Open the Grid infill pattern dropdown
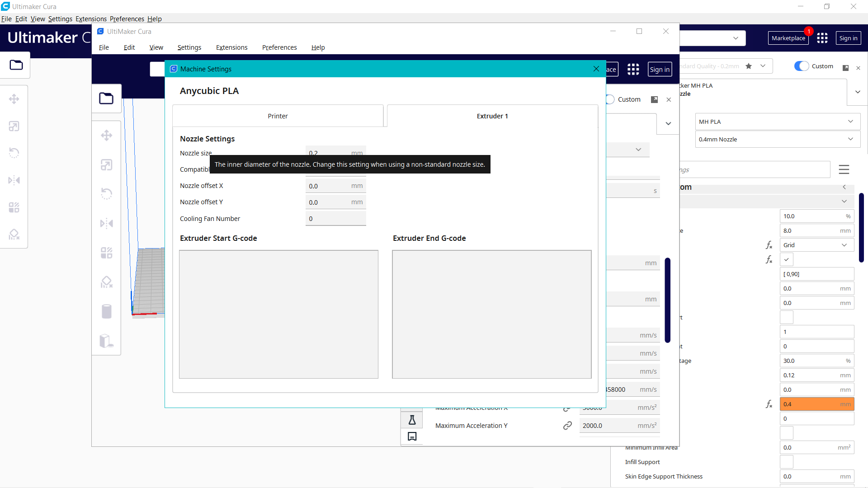868x488 pixels. pyautogui.click(x=816, y=245)
